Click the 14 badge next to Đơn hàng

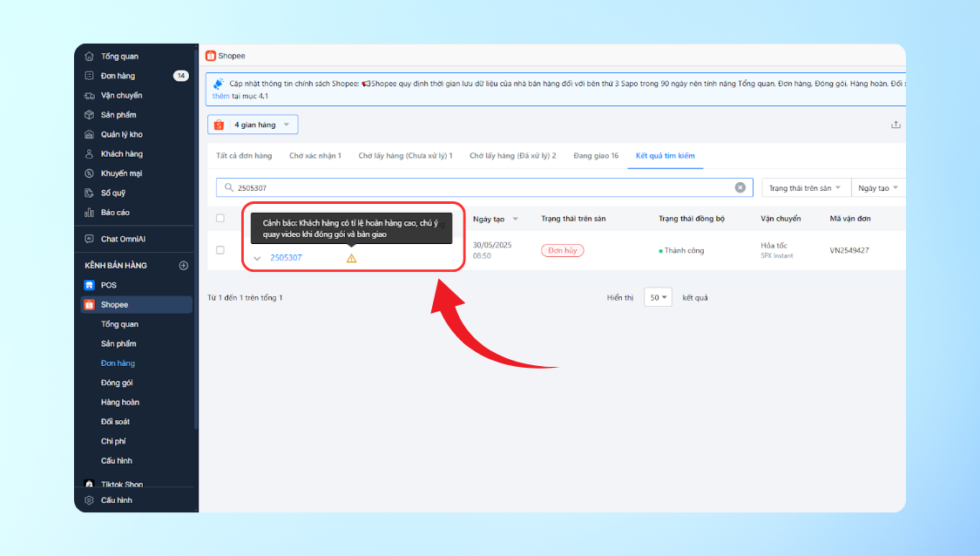click(x=180, y=76)
